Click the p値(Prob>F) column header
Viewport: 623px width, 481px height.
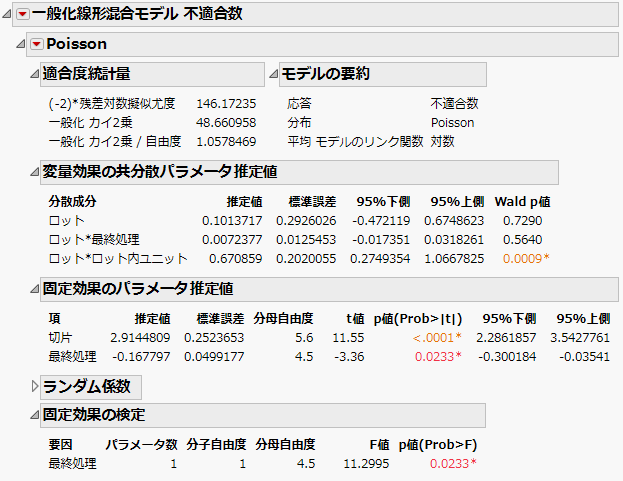(437, 444)
